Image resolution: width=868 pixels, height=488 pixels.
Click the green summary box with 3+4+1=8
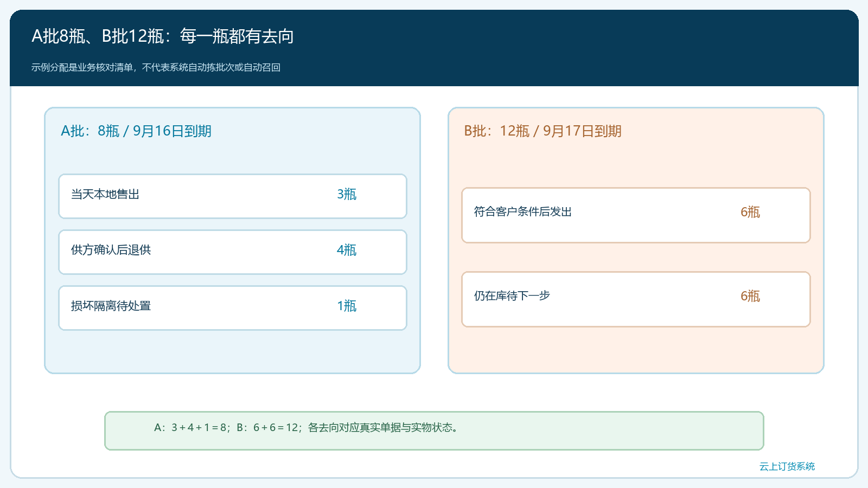[434, 431]
